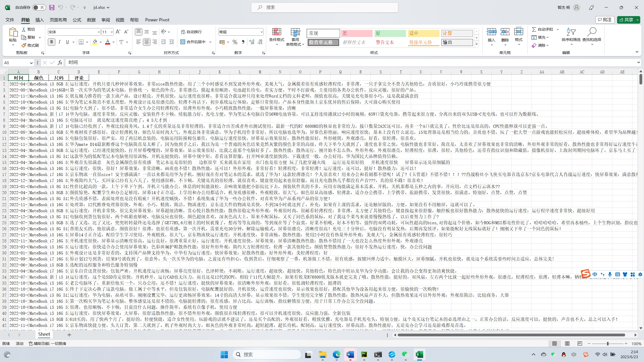Viewport: 644px width, 362px height.
Task: Open the font name dropdown (宋体)
Action: pos(99,32)
